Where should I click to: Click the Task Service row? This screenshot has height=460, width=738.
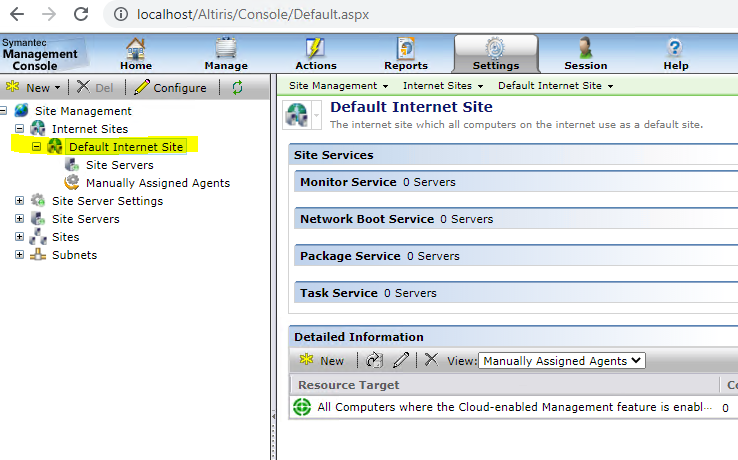(x=516, y=293)
